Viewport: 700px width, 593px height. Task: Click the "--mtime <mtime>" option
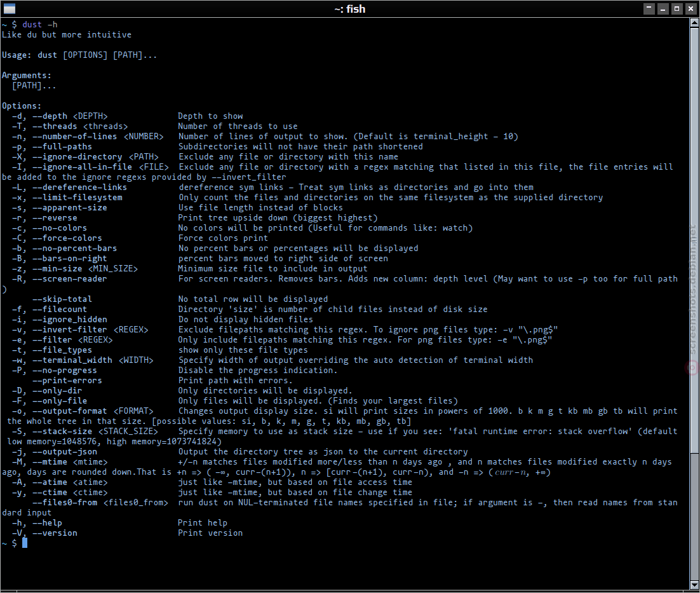[x=70, y=462]
